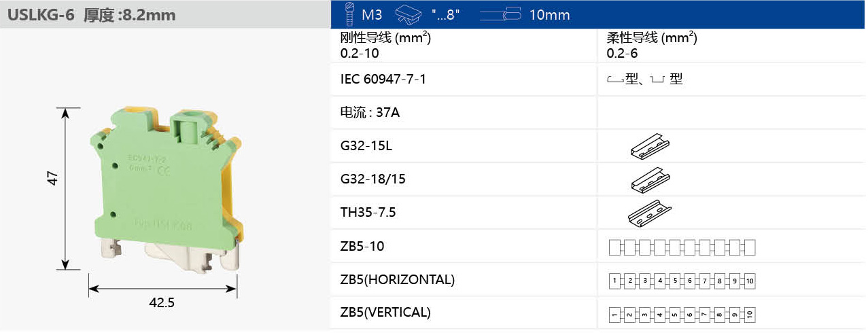Viewport: 868px width, 333px height.
Task: Click the wire stripping tool icon
Action: click(x=408, y=14)
